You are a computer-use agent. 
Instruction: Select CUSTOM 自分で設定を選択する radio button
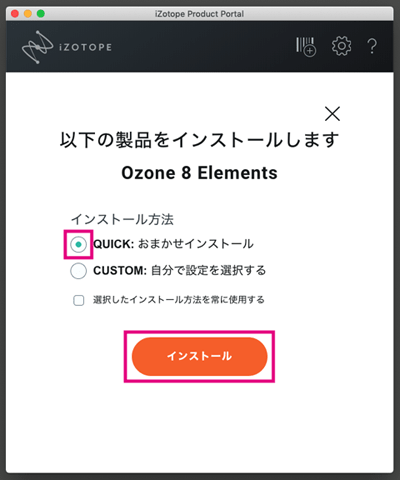point(78,270)
